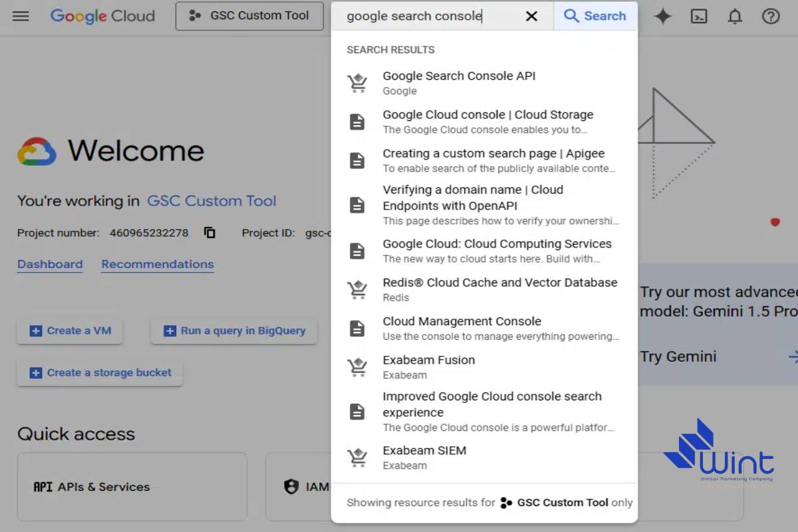The image size is (798, 532).
Task: Open the Dashboard link
Action: click(50, 264)
